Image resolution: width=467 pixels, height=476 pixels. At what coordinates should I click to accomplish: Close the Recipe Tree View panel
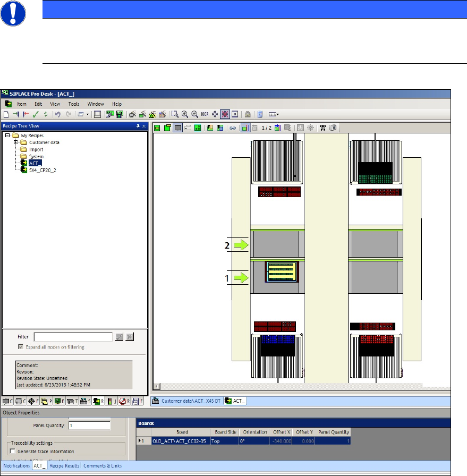[144, 126]
